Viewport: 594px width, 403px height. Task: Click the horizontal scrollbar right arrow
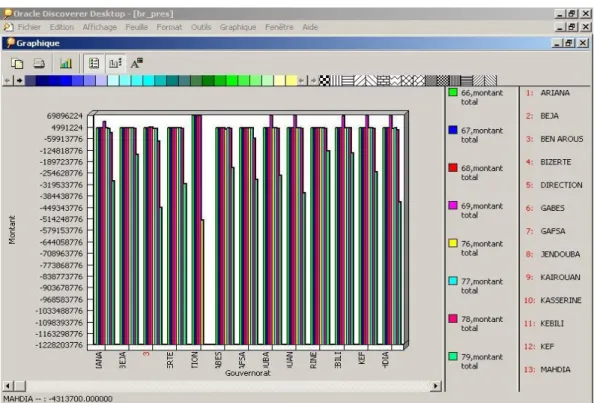436,386
